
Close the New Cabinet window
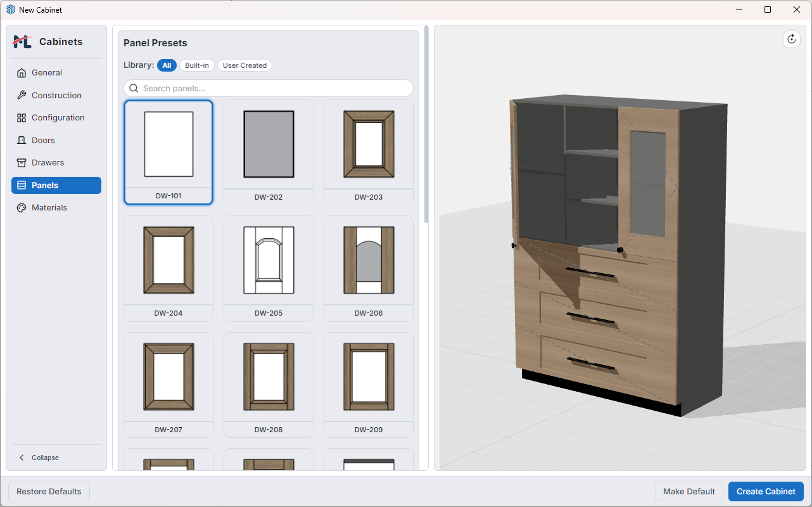click(x=797, y=10)
